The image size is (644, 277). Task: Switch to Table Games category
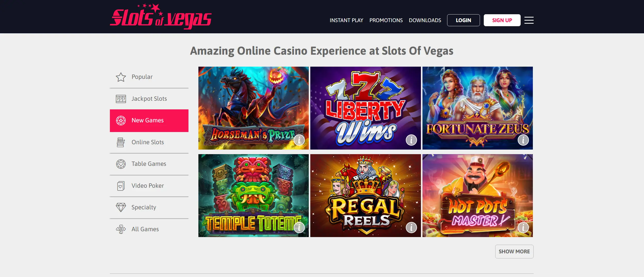(x=149, y=164)
